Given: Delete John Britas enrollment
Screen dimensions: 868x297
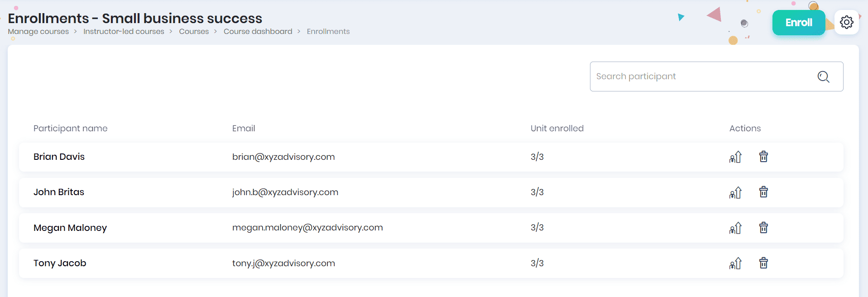Looking at the screenshot, I should (763, 192).
